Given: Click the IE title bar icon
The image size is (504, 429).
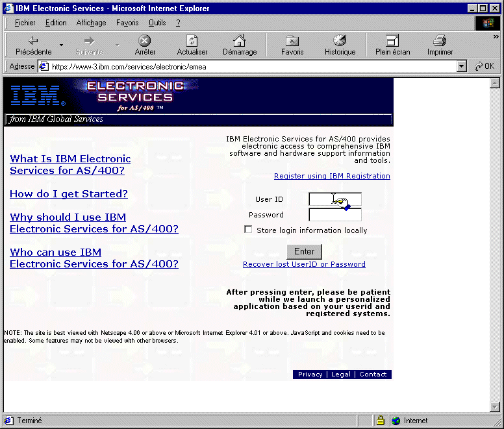Looking at the screenshot, I should click(x=8, y=8).
